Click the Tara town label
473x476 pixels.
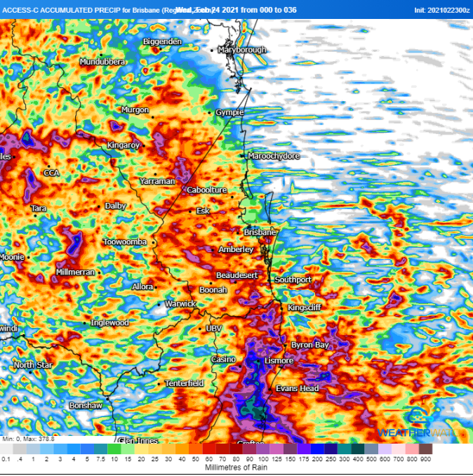tap(39, 209)
